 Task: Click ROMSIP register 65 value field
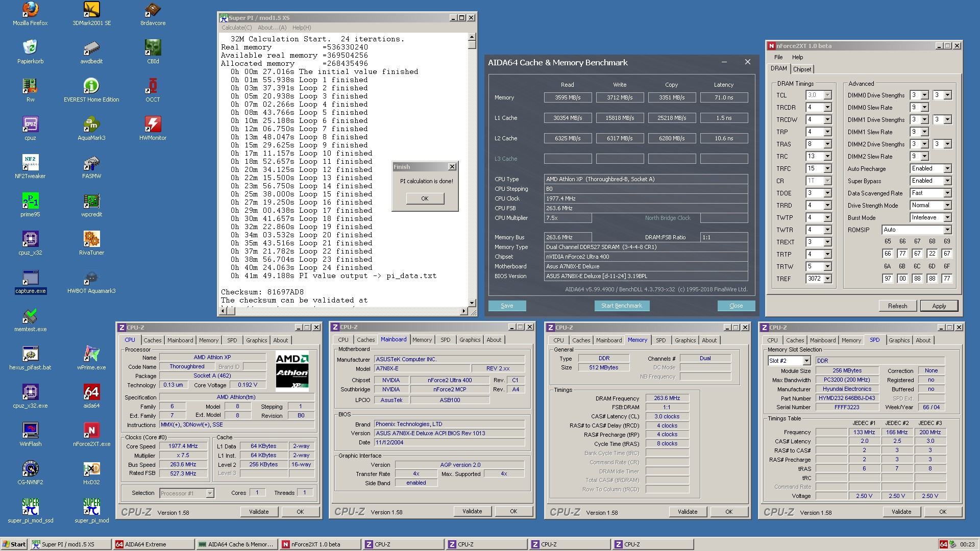[888, 254]
